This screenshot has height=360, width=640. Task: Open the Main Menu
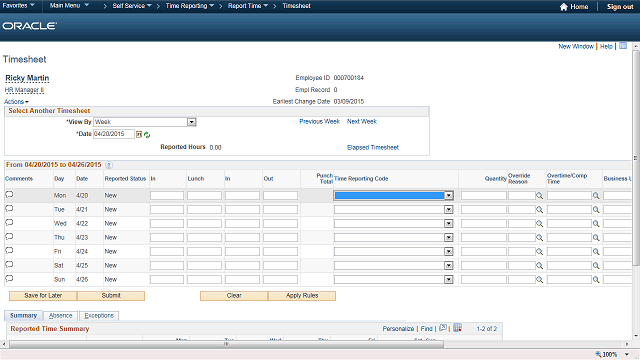coord(69,6)
